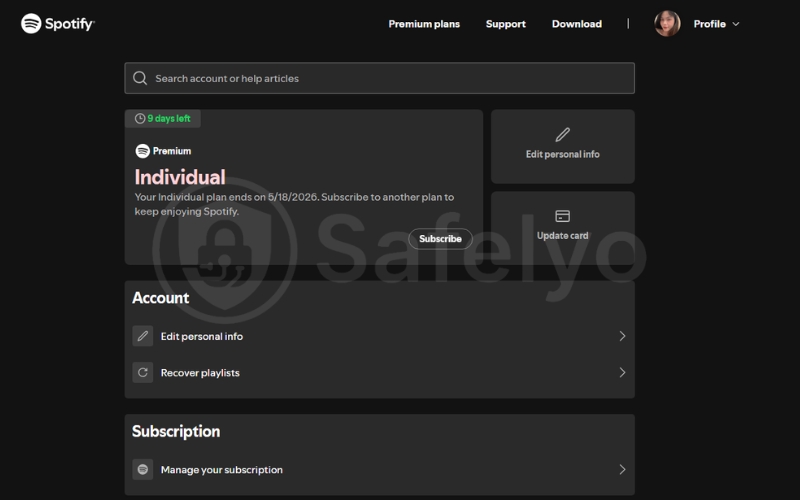Click the profile avatar picture
The image size is (800, 500).
tap(667, 23)
